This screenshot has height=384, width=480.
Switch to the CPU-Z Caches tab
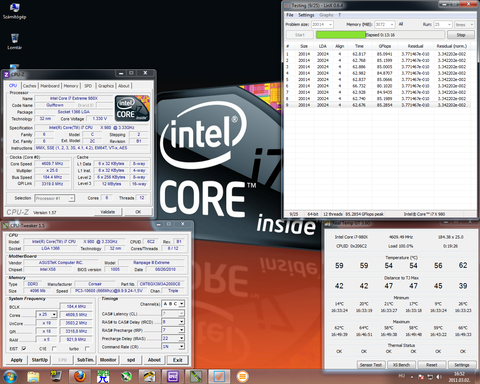pos(29,86)
